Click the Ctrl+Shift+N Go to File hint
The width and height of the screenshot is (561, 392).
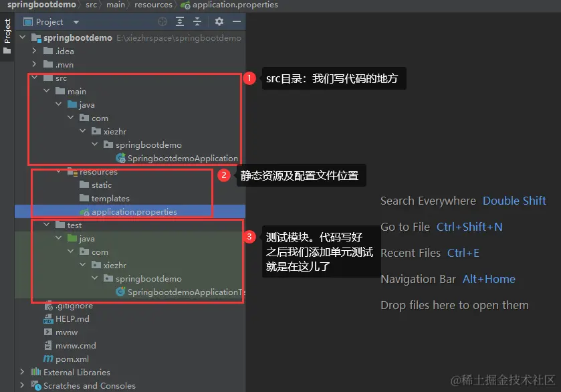pos(469,227)
